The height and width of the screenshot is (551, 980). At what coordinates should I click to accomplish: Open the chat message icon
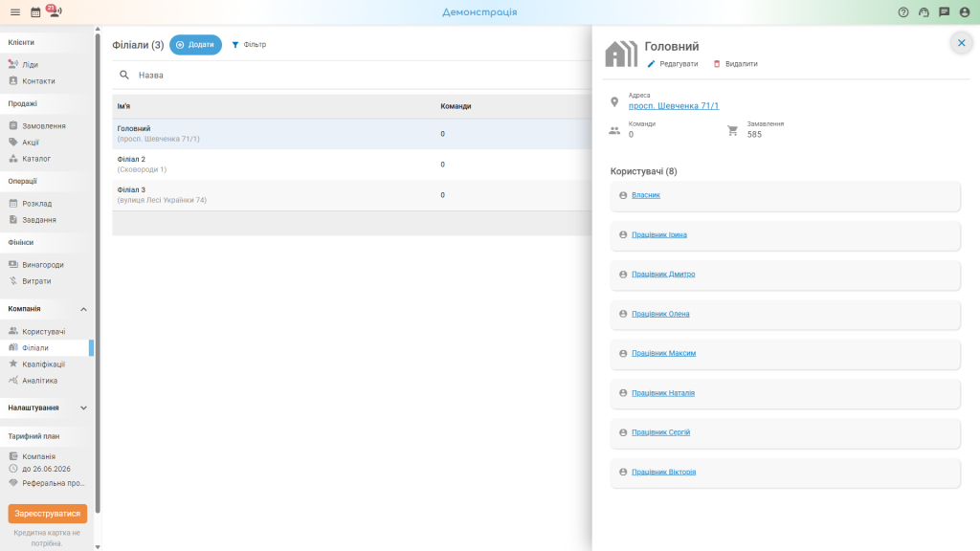click(x=945, y=11)
